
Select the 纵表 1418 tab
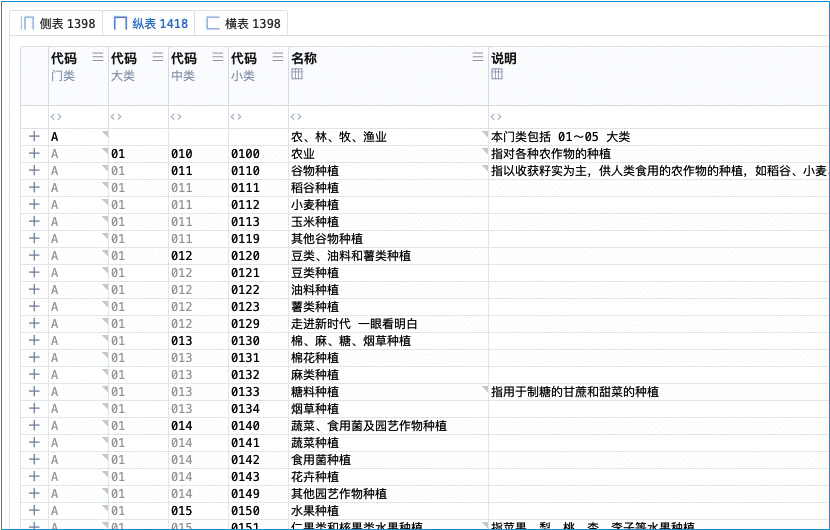tap(150, 23)
